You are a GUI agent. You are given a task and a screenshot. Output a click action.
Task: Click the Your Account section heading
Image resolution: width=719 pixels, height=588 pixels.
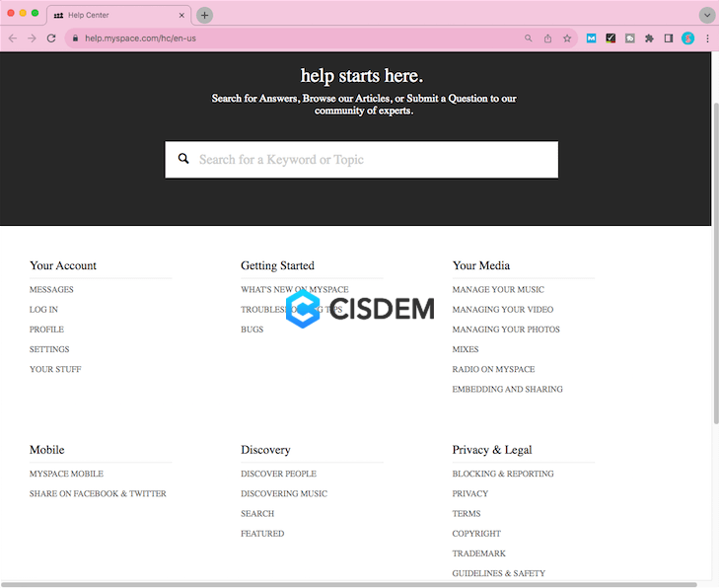63,265
